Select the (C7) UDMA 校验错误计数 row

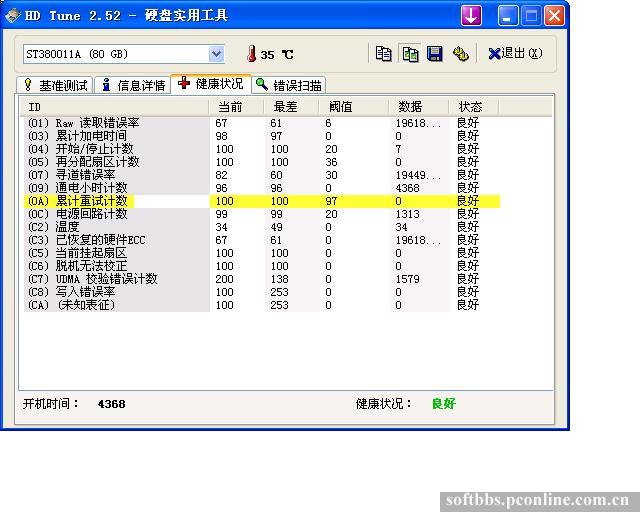coord(262,279)
